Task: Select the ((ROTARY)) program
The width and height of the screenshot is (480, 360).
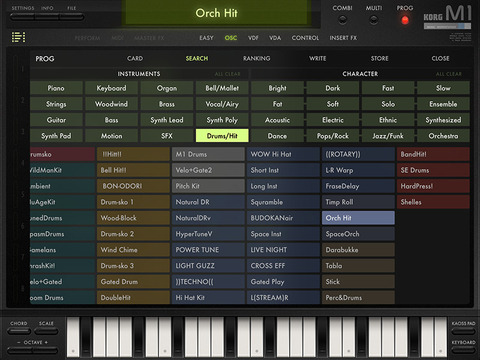Action: (x=358, y=154)
